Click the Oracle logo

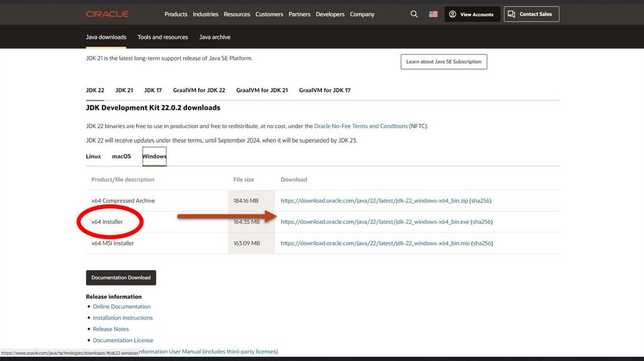107,14
